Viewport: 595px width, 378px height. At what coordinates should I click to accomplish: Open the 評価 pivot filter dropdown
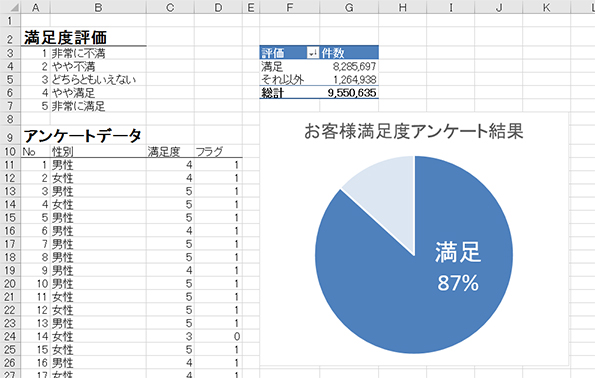[x=312, y=53]
